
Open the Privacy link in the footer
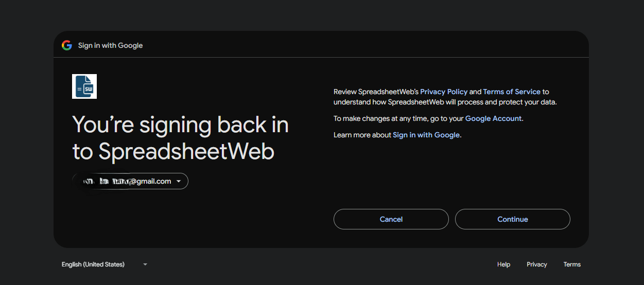pyautogui.click(x=536, y=264)
